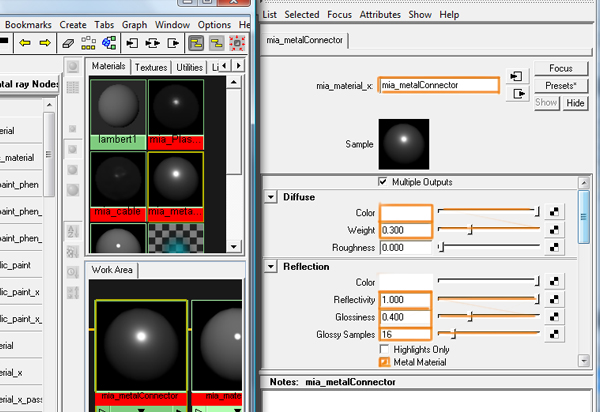This screenshot has height=412, width=600.
Task: Graph materials on selected objects icon
Action: [109, 43]
